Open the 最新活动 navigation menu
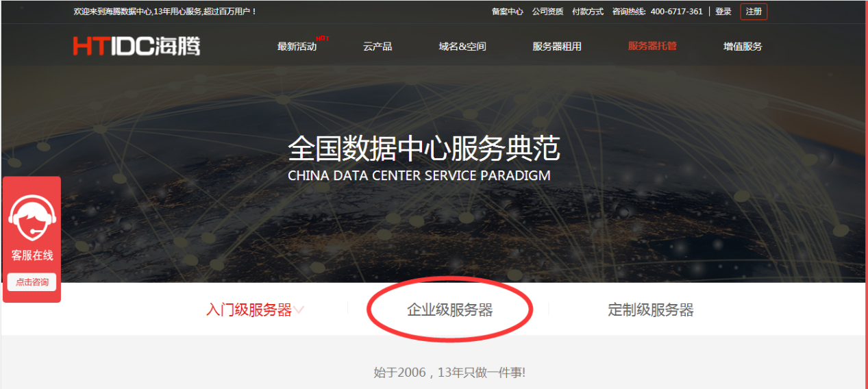Screen dimensions: 868x389 (297, 47)
